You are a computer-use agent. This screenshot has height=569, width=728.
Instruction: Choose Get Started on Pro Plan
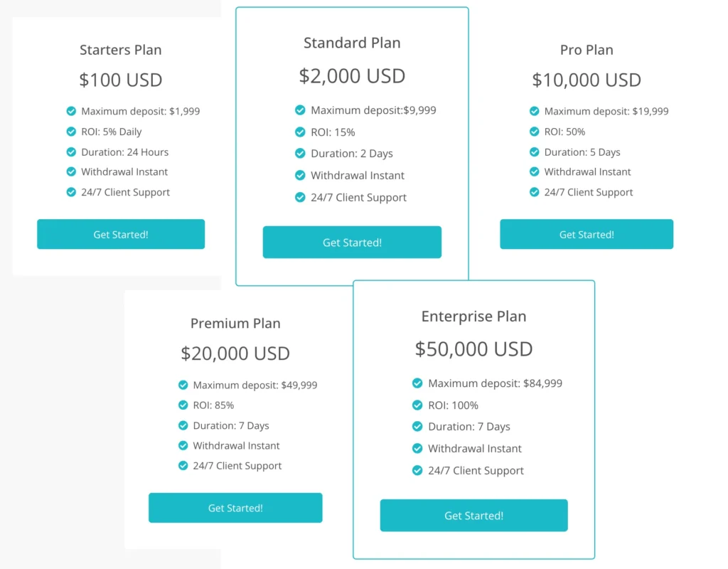587,234
